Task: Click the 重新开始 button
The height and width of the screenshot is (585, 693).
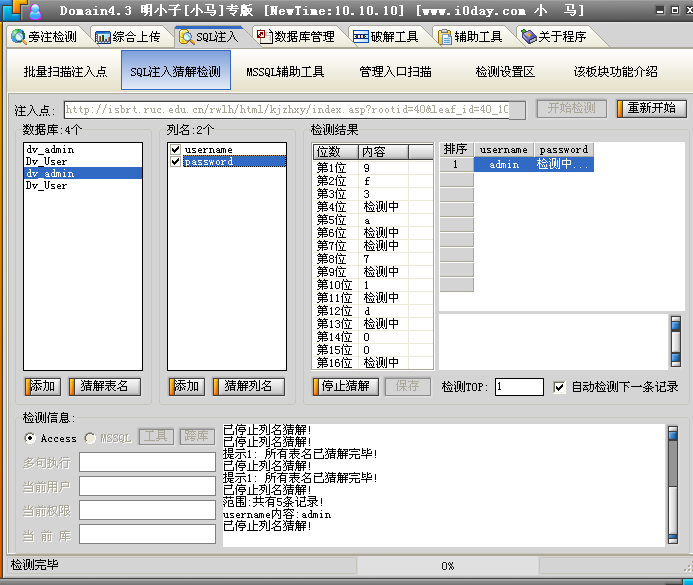Action: pos(652,108)
